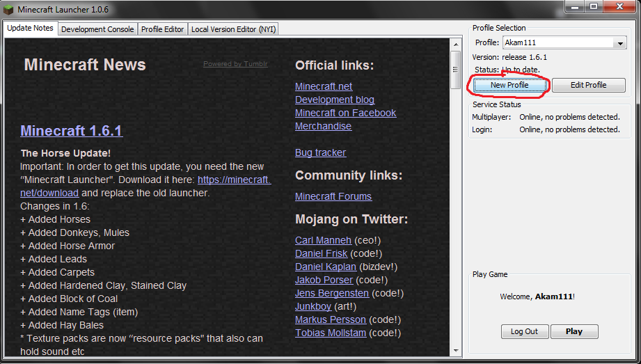641x364 pixels.
Task: Click the + Added Block of Coal line
Action: tap(69, 299)
